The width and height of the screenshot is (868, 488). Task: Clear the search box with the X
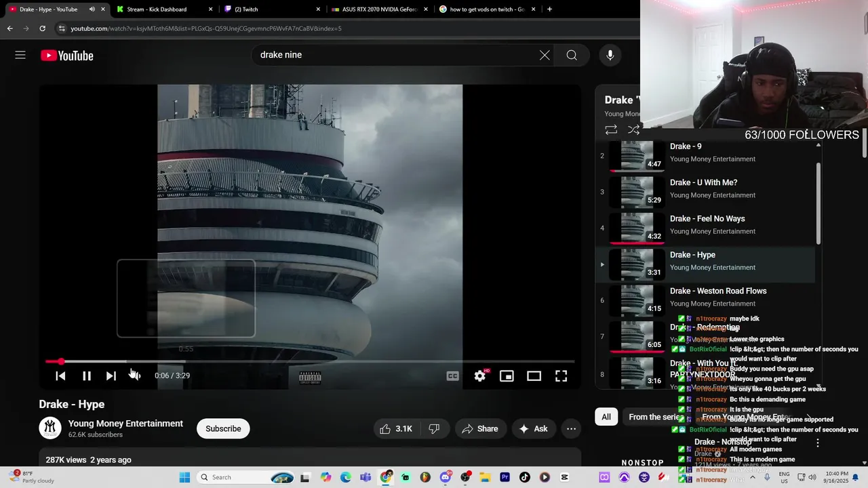pos(545,55)
